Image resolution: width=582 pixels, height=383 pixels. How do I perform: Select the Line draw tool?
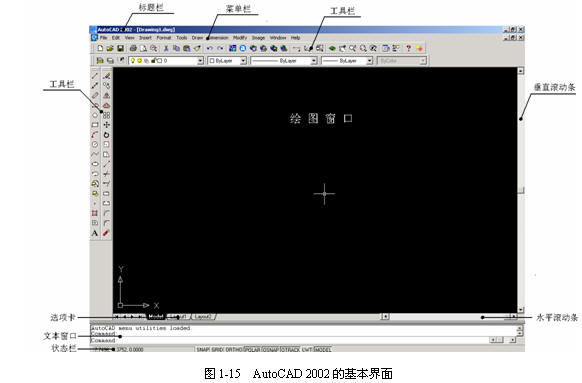point(95,76)
